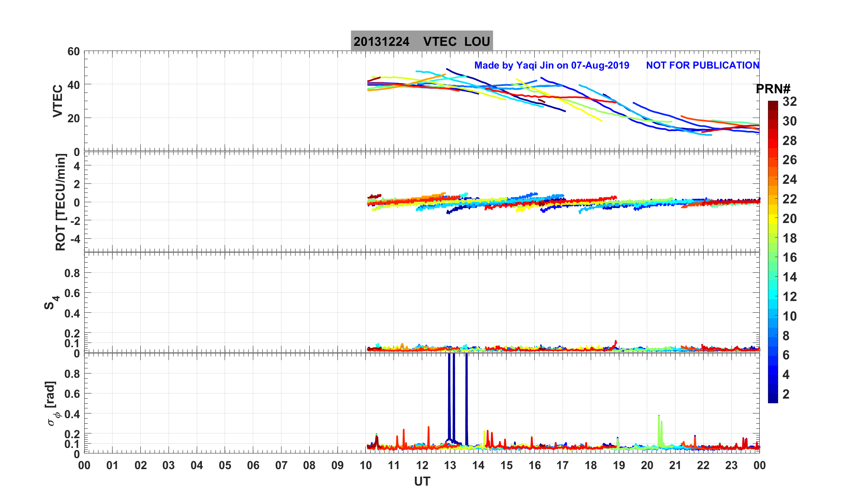Click the green sigma phi spike near 20:30 UT

[x=659, y=427]
